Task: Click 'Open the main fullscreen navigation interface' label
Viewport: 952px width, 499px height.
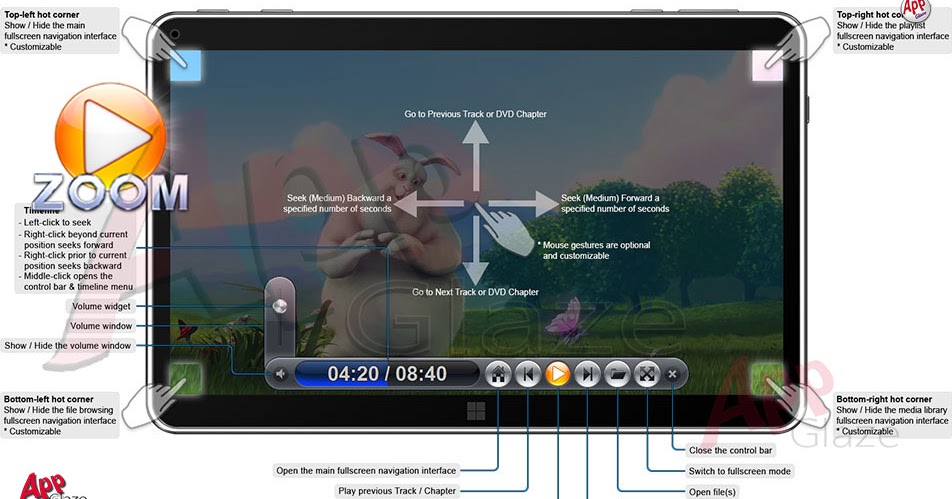Action: point(366,470)
